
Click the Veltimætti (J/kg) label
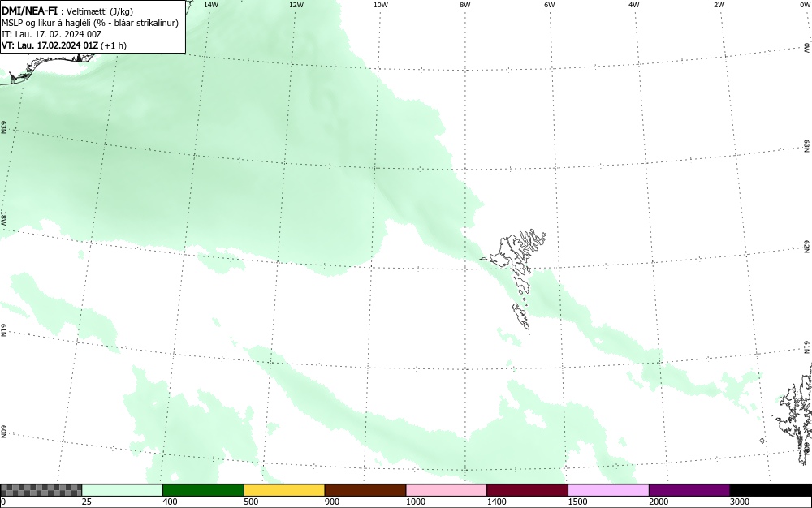coord(100,11)
